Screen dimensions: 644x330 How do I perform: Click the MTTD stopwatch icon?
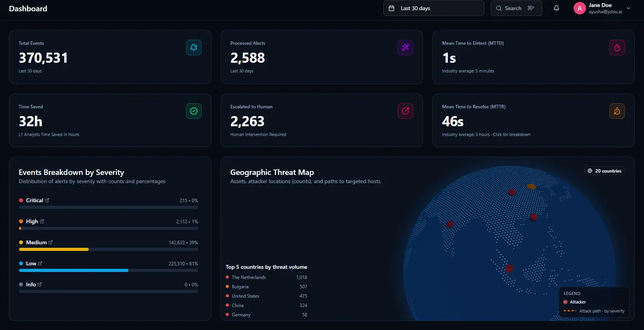(x=617, y=48)
